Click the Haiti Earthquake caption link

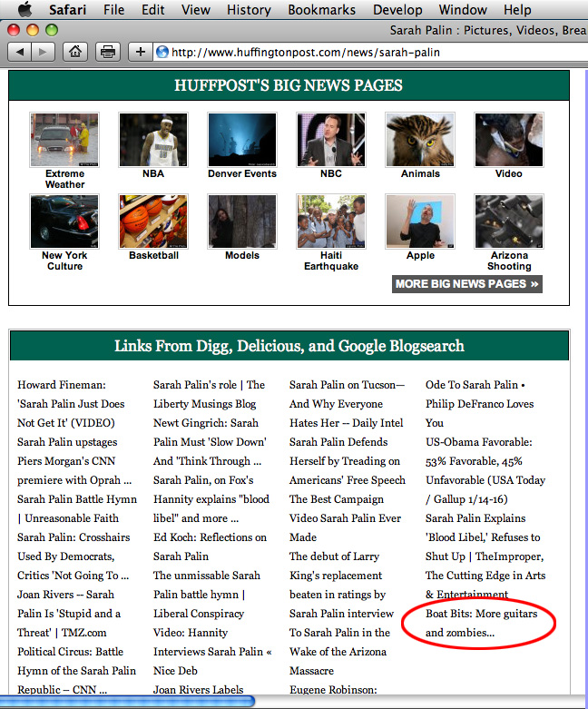[331, 261]
